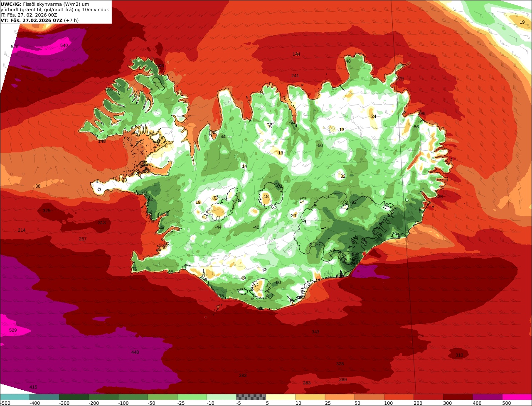Click the map value '526' near the image edge
The height and width of the screenshot is (406, 532).
pyautogui.click(x=15, y=47)
